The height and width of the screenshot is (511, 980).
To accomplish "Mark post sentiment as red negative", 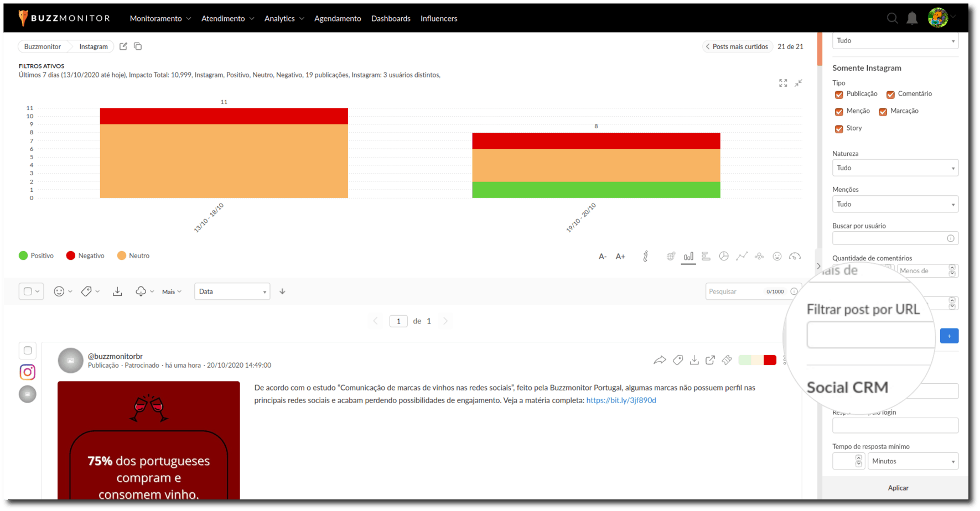I will (770, 360).
